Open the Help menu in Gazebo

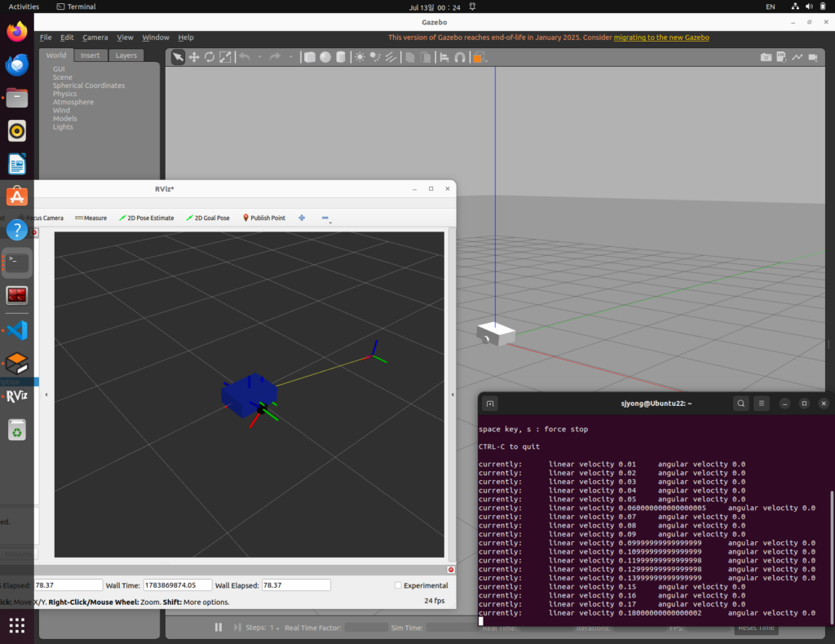186,37
